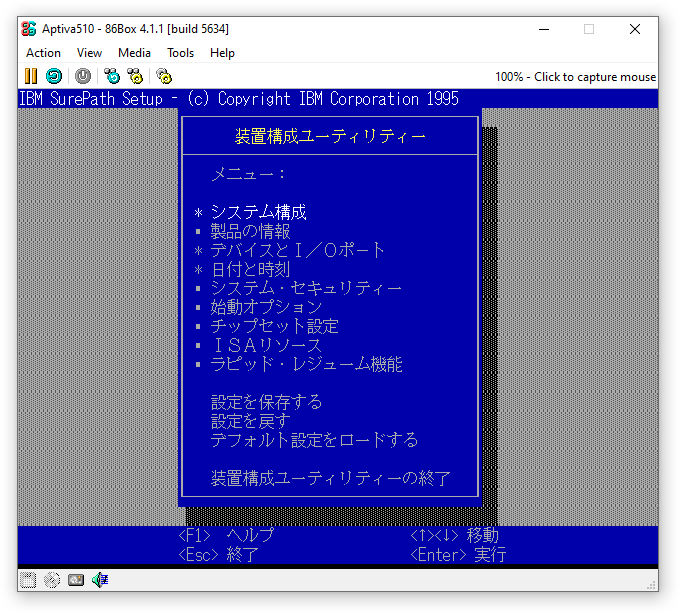Open the Help menu
This screenshot has width=680, height=614.
click(x=222, y=53)
